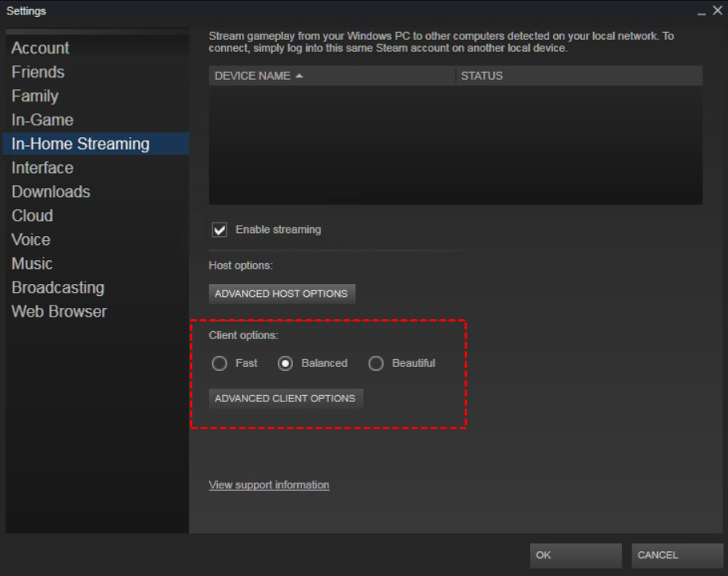The height and width of the screenshot is (576, 728).
Task: Open Advanced Client Options
Action: point(286,398)
